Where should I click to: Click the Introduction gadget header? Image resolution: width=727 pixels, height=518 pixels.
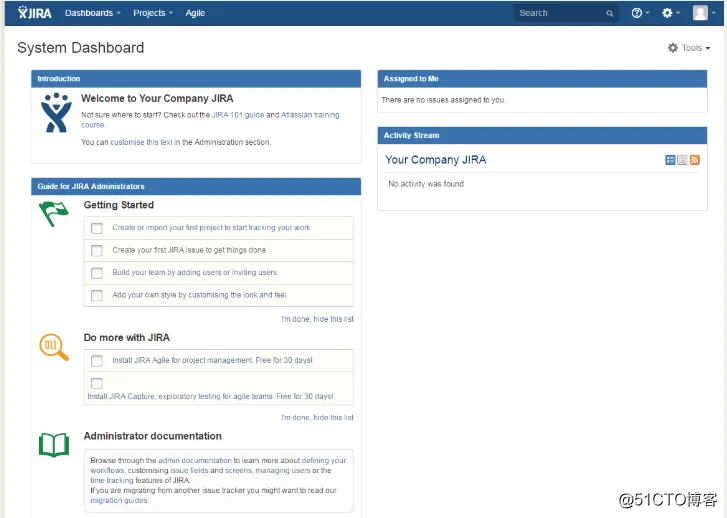point(196,79)
